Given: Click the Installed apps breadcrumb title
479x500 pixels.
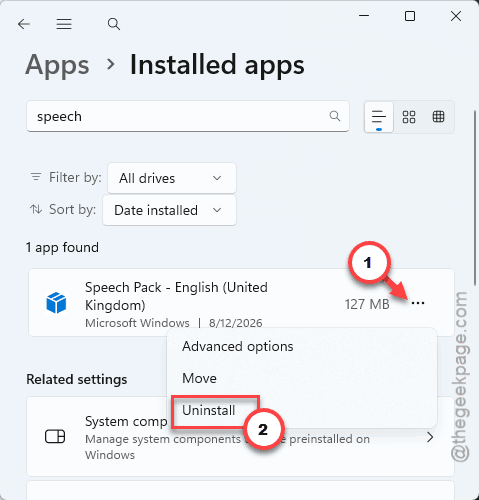Looking at the screenshot, I should (217, 65).
